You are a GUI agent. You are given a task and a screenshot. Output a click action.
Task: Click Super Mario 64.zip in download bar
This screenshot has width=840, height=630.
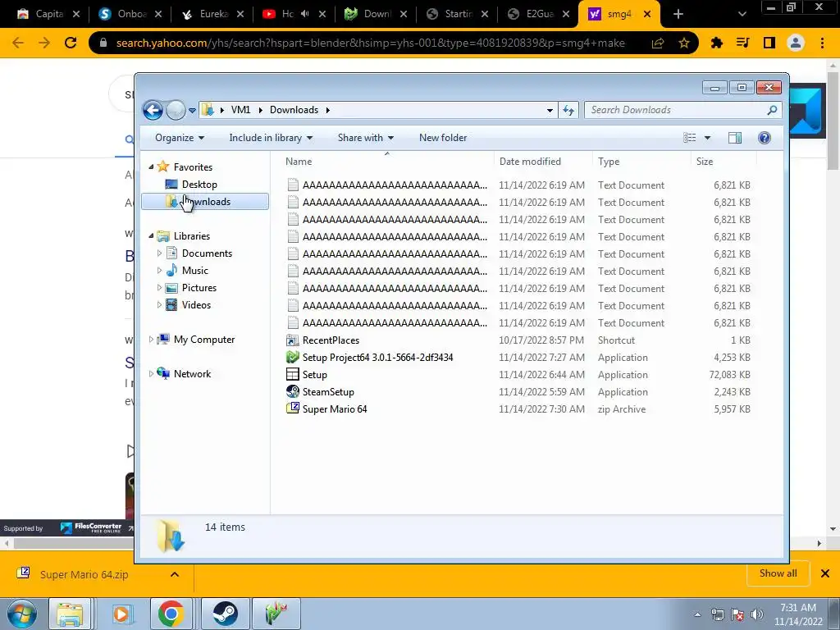[x=84, y=574]
